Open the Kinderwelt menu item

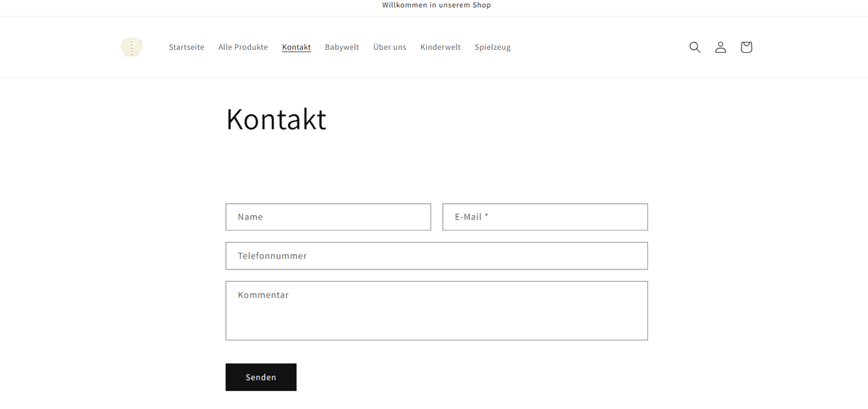click(441, 47)
